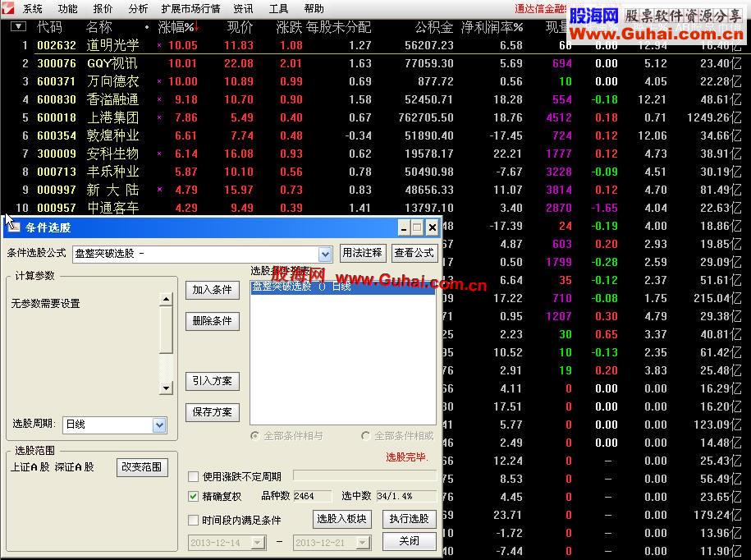Open the 系统 menu
Screen dimensions: 751x560
click(33, 9)
